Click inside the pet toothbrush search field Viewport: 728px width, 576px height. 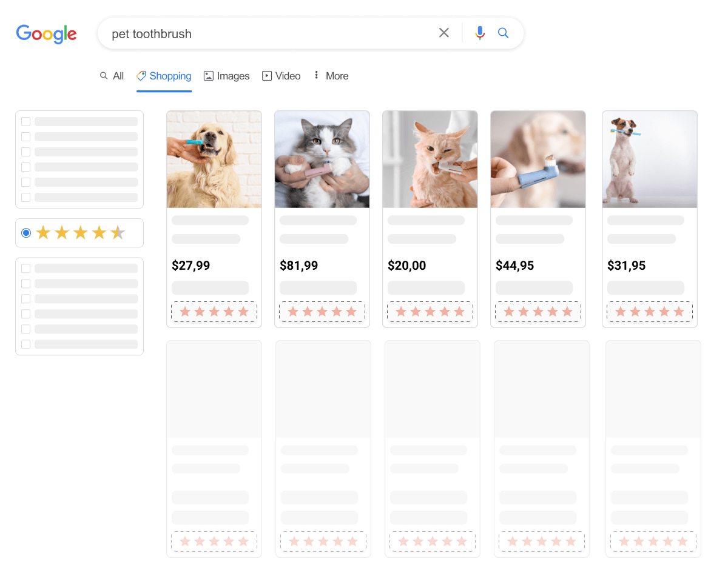click(x=267, y=34)
